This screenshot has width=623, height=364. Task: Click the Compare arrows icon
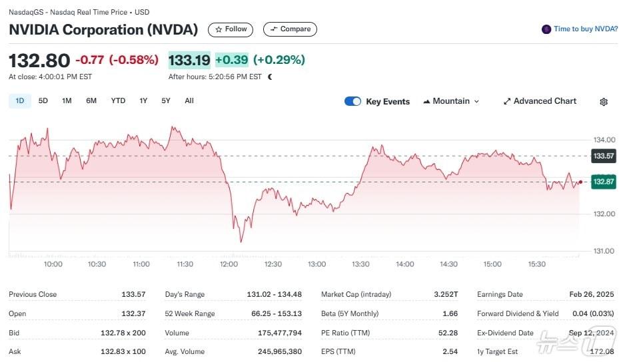coord(273,29)
